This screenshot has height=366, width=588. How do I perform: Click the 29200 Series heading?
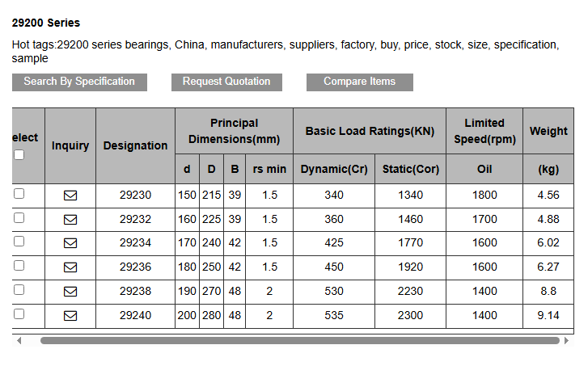[x=46, y=23]
